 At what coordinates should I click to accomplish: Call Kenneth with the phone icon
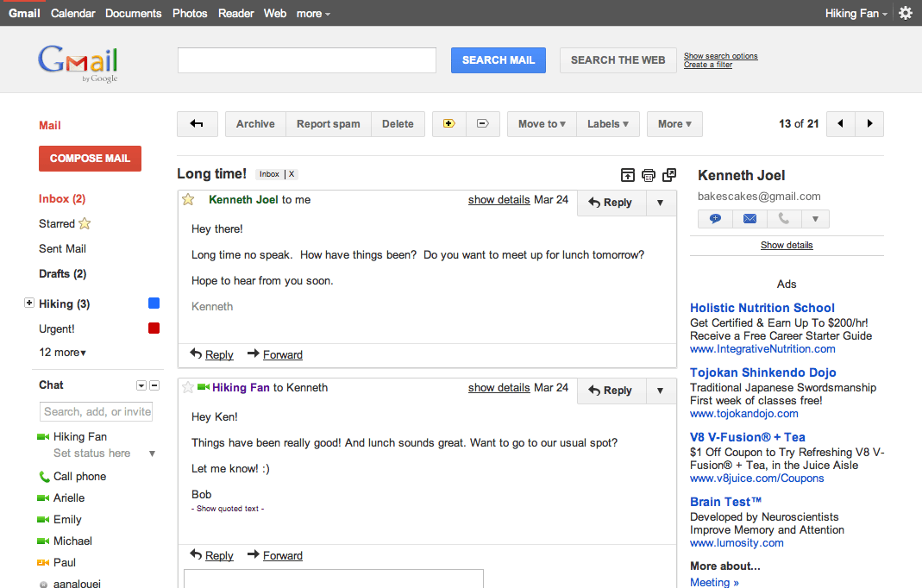(781, 218)
